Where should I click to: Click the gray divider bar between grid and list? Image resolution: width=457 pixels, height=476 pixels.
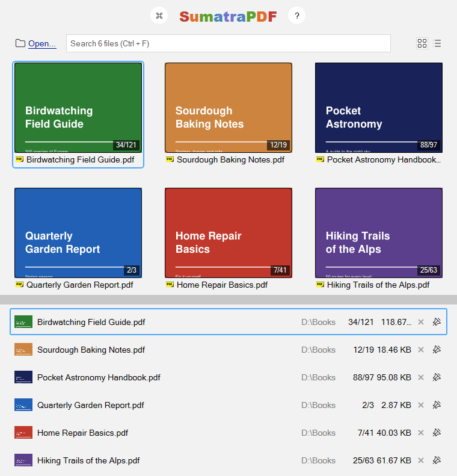228,300
